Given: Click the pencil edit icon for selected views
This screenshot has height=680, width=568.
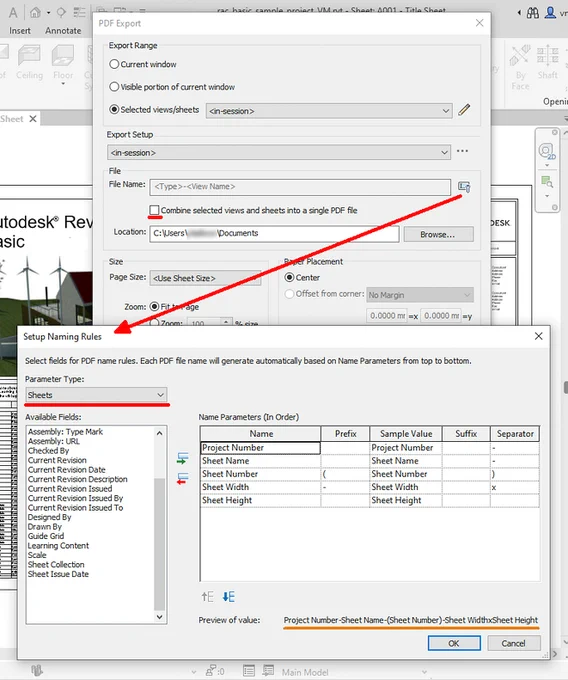Looking at the screenshot, I should click(x=464, y=110).
